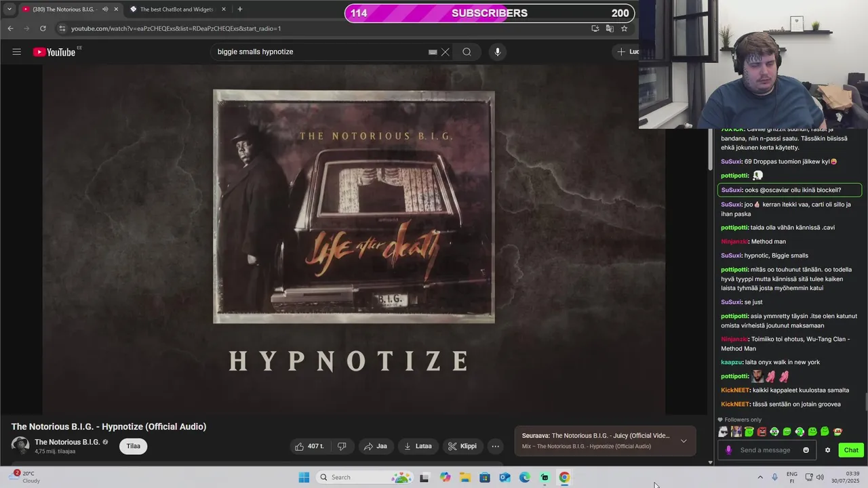
Task: Click kaapzu username in chat
Action: (x=731, y=363)
